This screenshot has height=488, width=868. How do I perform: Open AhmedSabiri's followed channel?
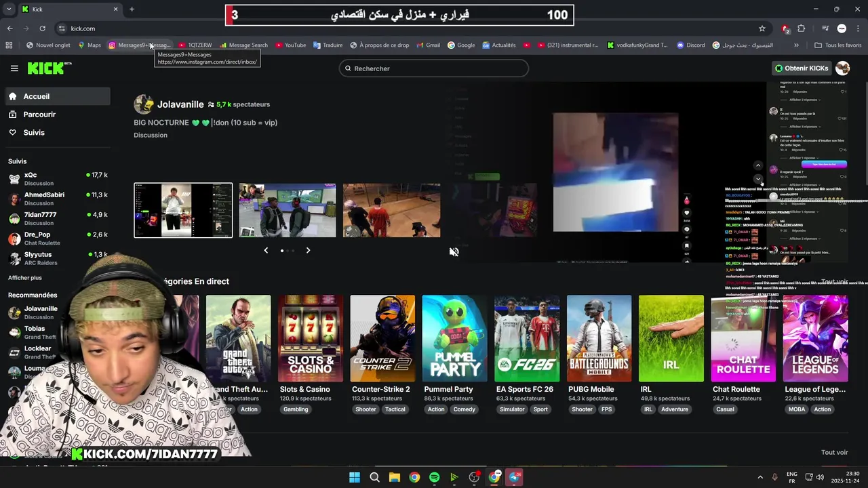click(57, 199)
